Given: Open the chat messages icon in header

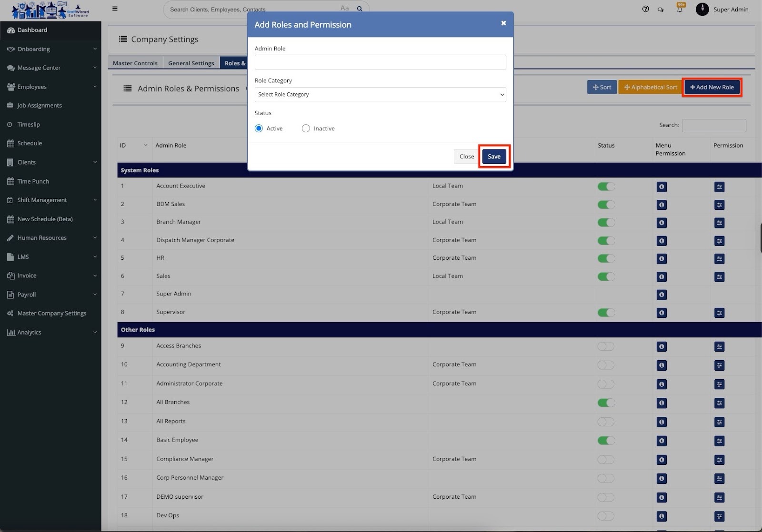Looking at the screenshot, I should (x=661, y=10).
